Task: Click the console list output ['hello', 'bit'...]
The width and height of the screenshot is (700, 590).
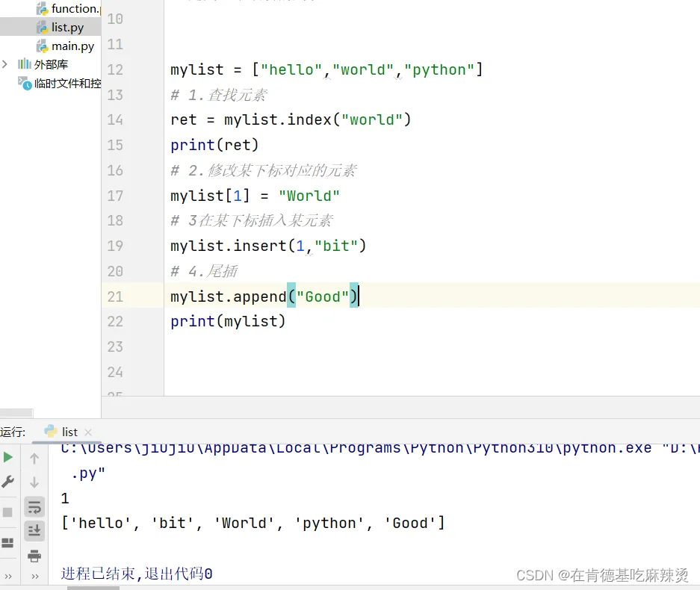Action: (253, 523)
